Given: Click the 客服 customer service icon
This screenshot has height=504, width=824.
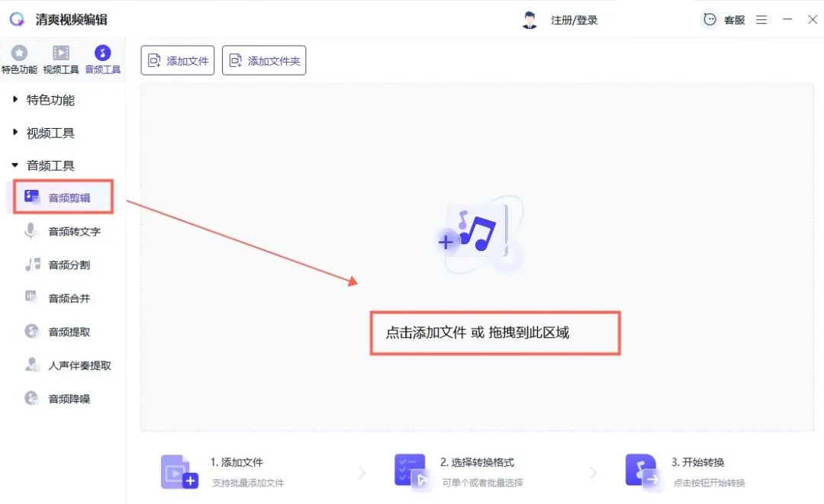Looking at the screenshot, I should 710,20.
